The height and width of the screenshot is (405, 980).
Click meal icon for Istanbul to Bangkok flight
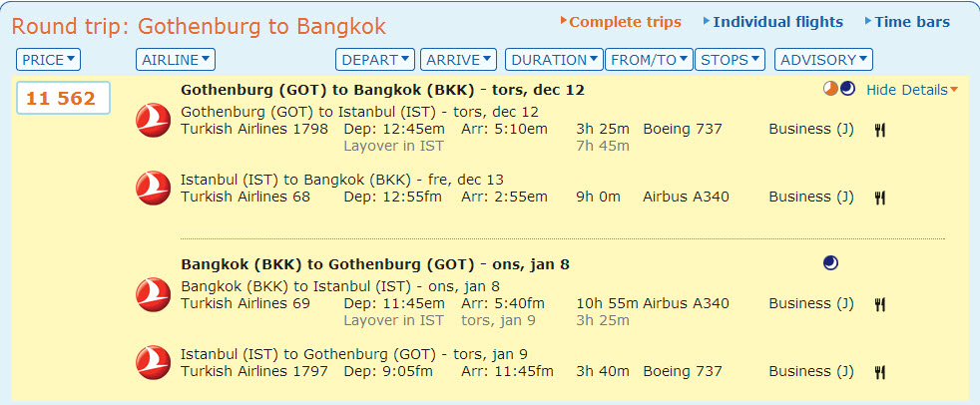pos(880,198)
